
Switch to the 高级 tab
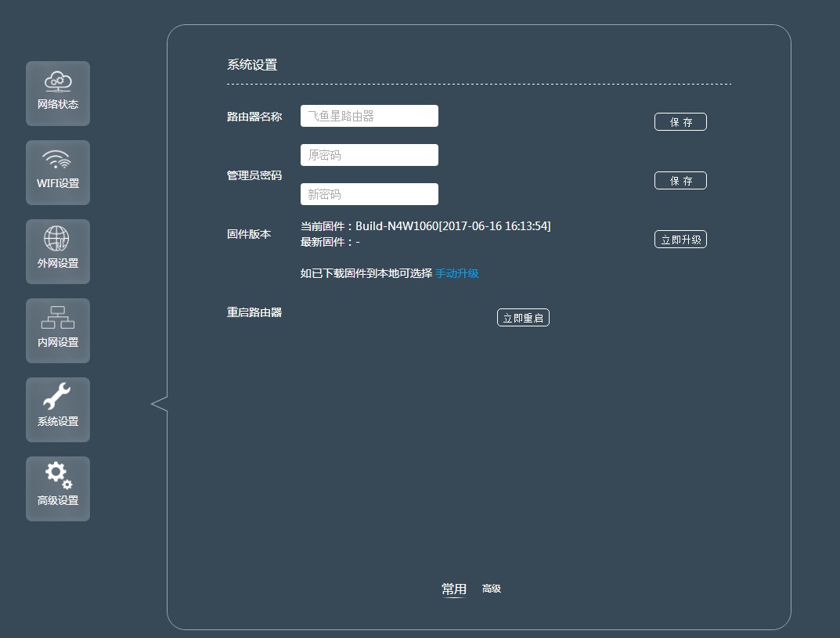click(492, 589)
